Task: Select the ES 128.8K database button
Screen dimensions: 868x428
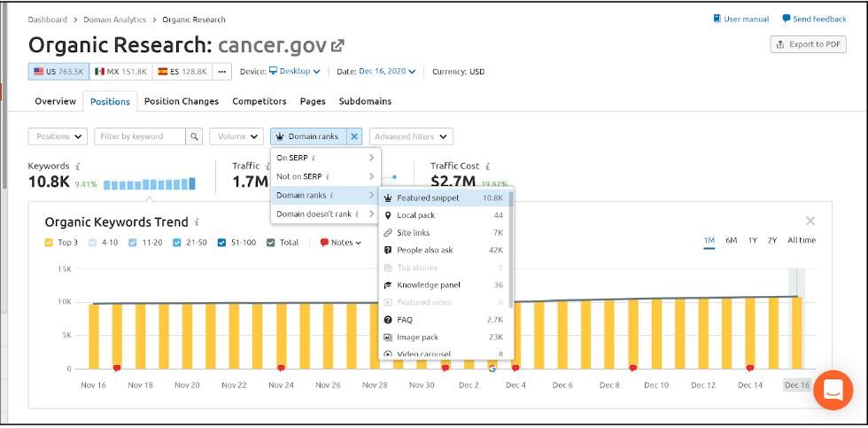Action: [182, 72]
